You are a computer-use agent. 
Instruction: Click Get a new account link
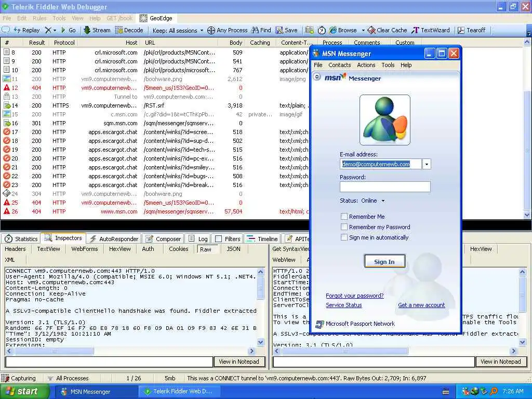click(x=421, y=305)
